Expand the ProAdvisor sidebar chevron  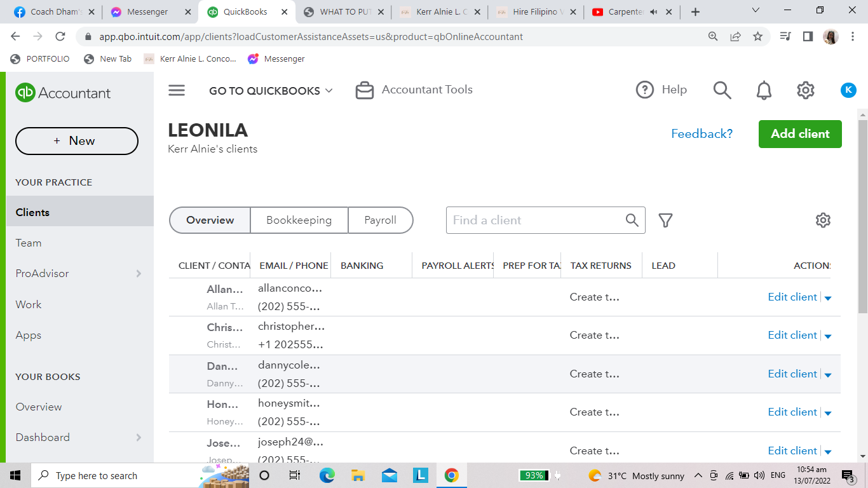tap(139, 274)
